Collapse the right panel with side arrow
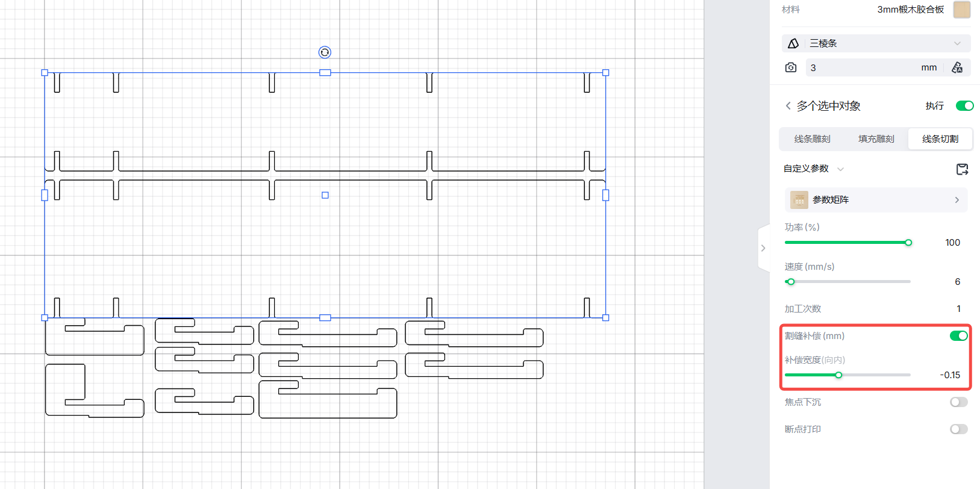The width and height of the screenshot is (980, 489). [x=763, y=248]
